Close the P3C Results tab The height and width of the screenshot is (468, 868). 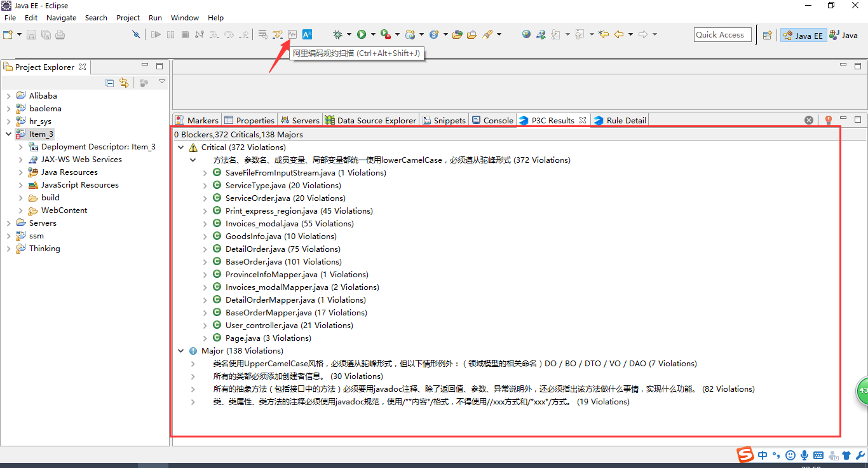point(582,120)
